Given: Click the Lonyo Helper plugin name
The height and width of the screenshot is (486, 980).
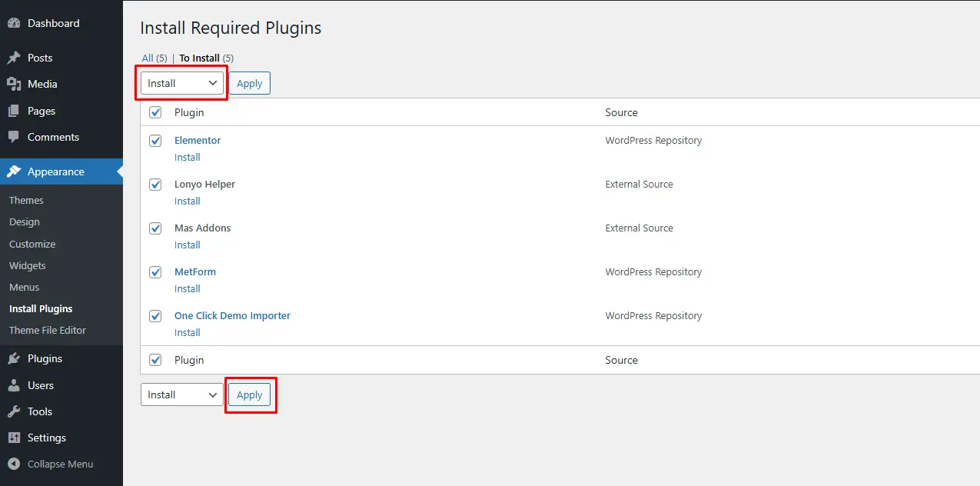Looking at the screenshot, I should 204,184.
